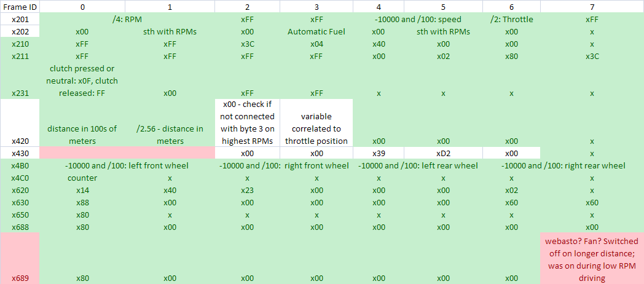Screen dimensions: 644x284
Task: Click the Frame ID header cell
Action: (20, 7)
